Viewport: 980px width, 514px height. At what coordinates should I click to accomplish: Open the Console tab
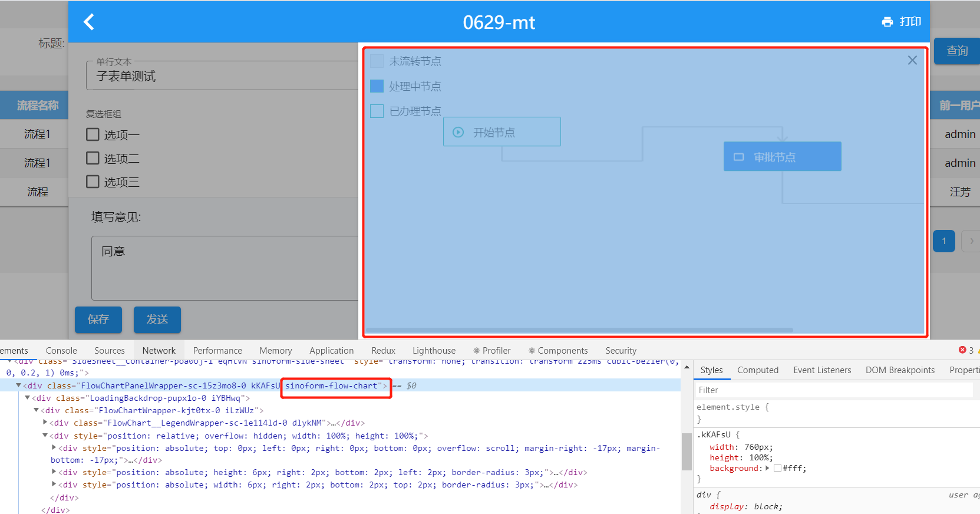point(61,351)
